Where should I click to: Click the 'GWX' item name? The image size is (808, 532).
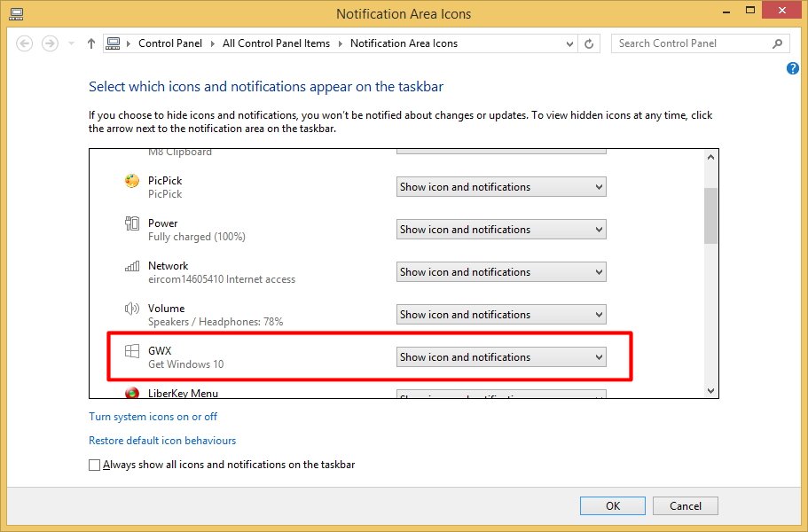[160, 351]
